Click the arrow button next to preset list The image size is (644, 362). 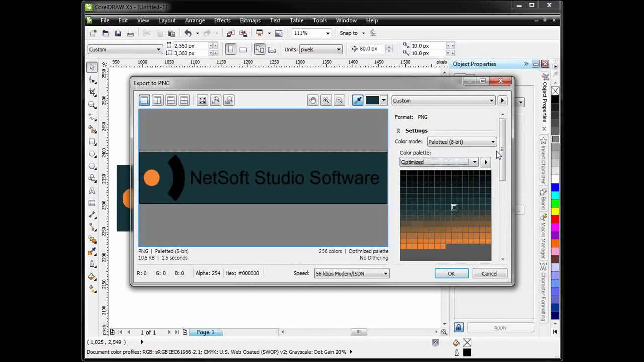click(x=502, y=100)
